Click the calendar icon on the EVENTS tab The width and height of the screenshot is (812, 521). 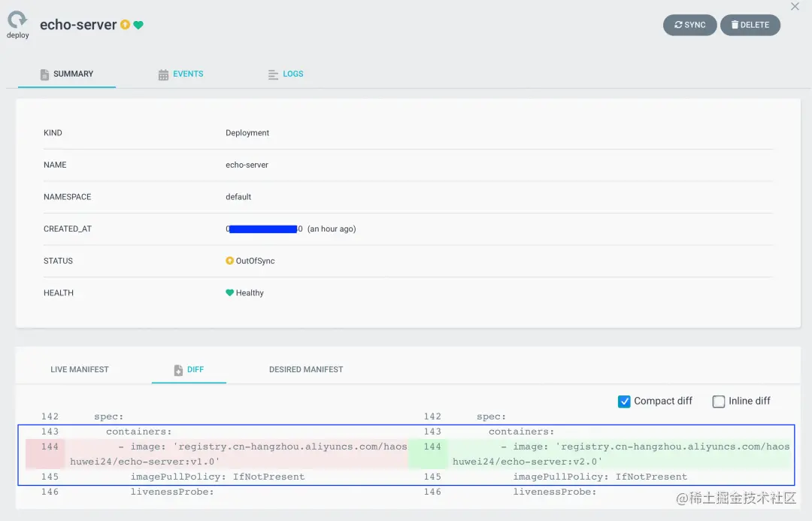pyautogui.click(x=163, y=75)
